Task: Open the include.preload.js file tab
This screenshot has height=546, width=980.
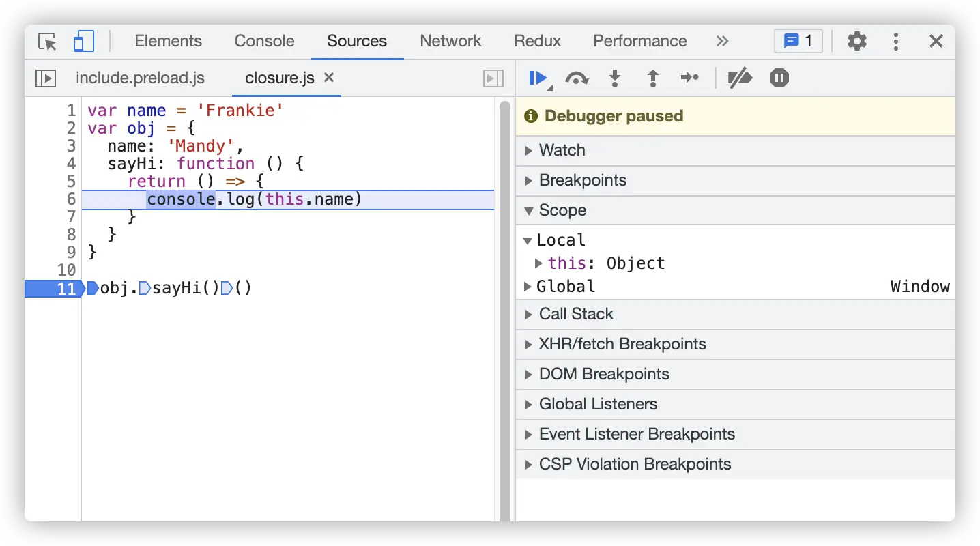Action: (x=140, y=78)
